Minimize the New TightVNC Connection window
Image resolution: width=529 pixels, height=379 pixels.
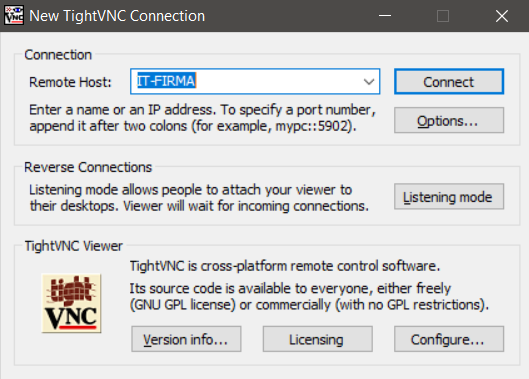[x=385, y=16]
